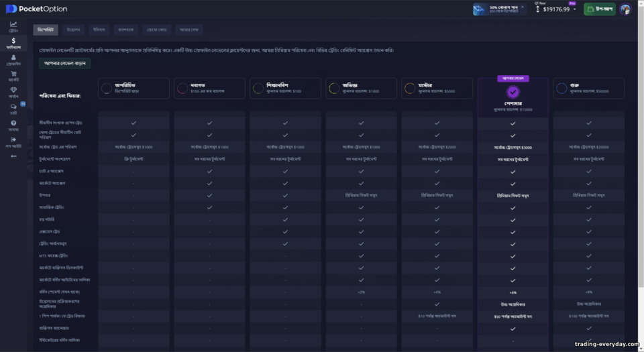Image resolution: width=644 pixels, height=352 pixels.
Task: Open the Trading chart icon in sidebar
Action: (x=13, y=25)
